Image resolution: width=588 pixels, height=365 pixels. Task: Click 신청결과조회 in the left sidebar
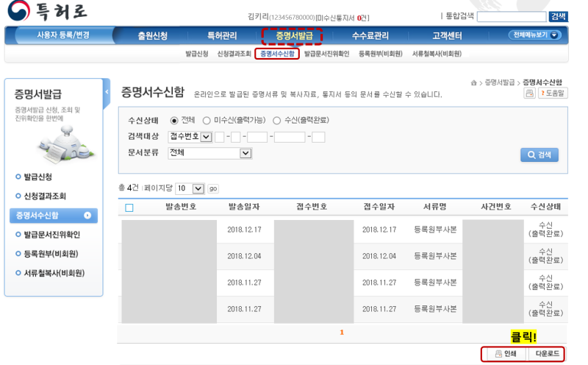pyautogui.click(x=45, y=196)
